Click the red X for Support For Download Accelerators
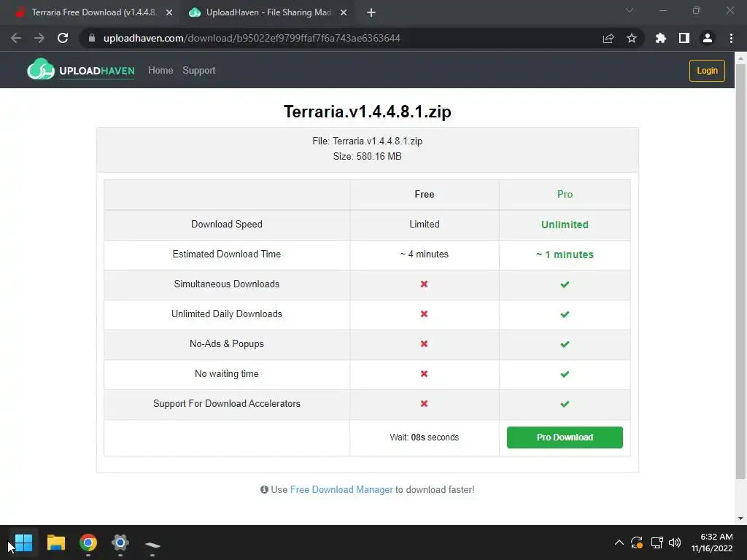Image resolution: width=747 pixels, height=560 pixels. (424, 403)
